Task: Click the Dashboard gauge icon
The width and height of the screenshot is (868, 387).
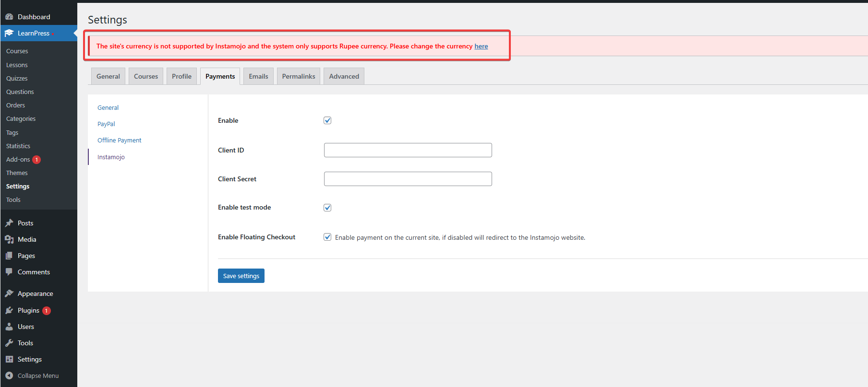Action: (9, 17)
